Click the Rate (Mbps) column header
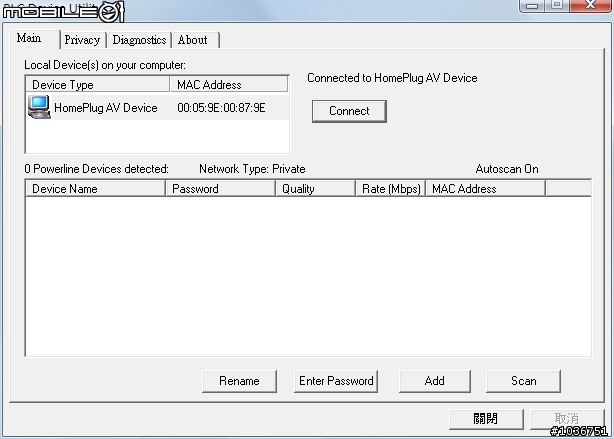 [x=391, y=189]
